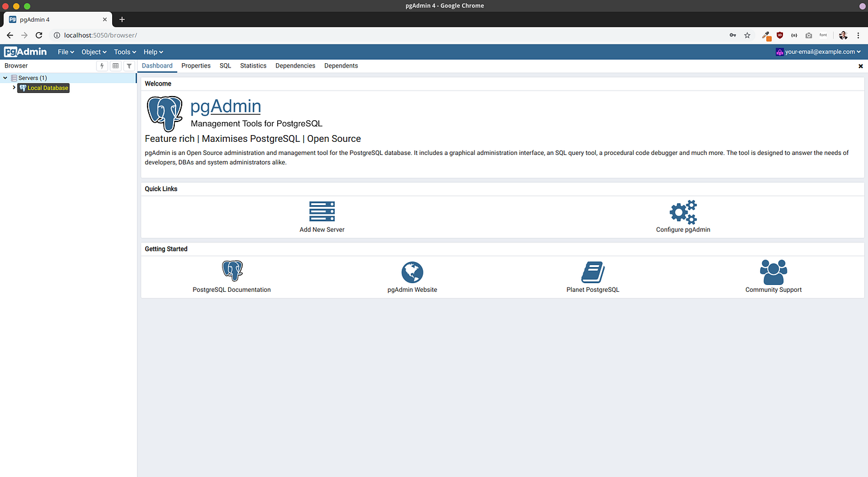Open the Query Tool lightning icon

[102, 66]
